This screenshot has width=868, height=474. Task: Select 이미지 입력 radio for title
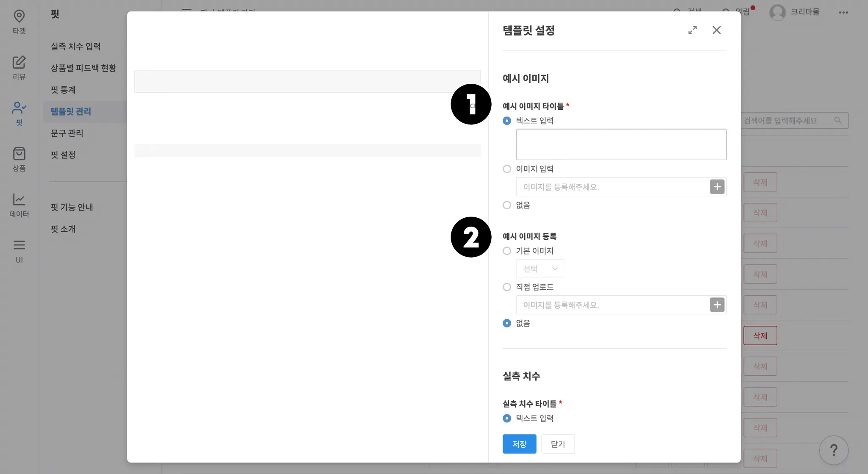(x=507, y=169)
